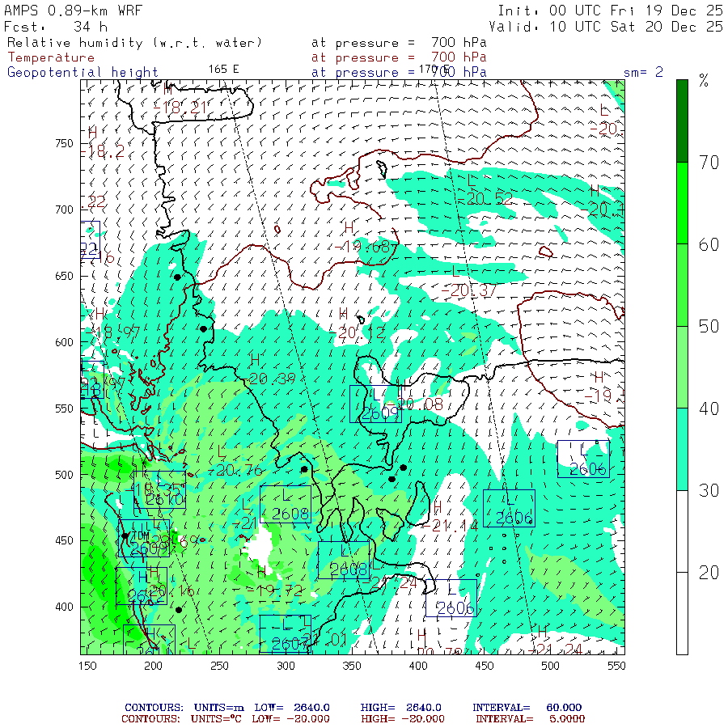
Task: Click the percent symbol above the color bar
Action: 704,81
